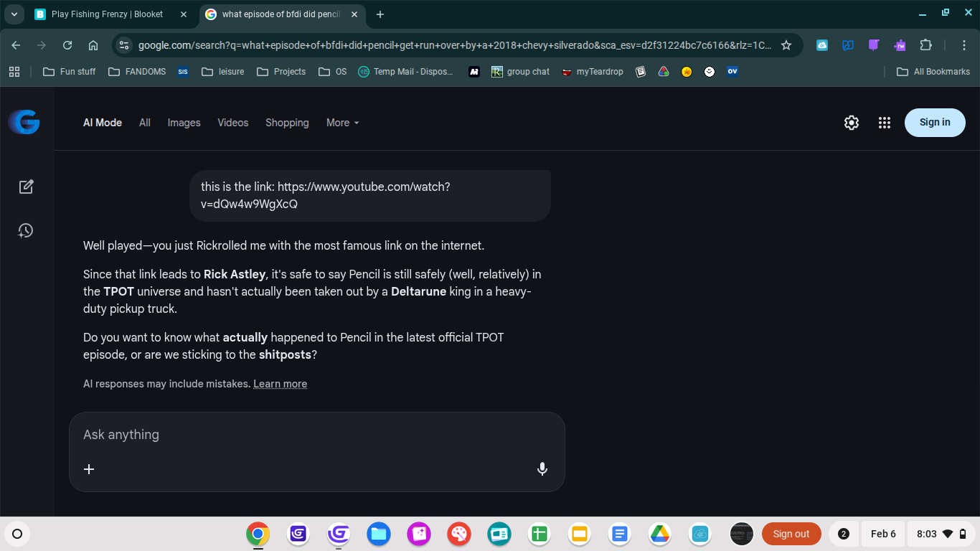Click the Ask anything input field
The height and width of the screenshot is (551, 980).
coord(316,435)
